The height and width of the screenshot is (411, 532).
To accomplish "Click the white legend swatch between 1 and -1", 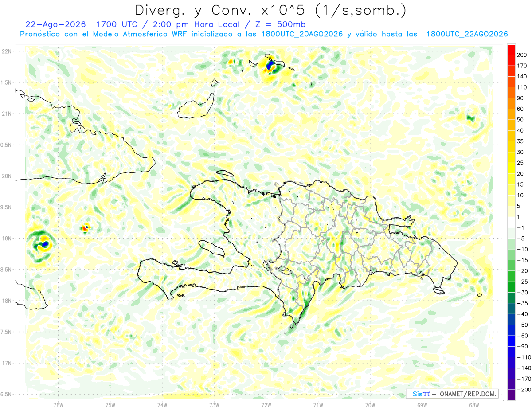I will 511,222.
